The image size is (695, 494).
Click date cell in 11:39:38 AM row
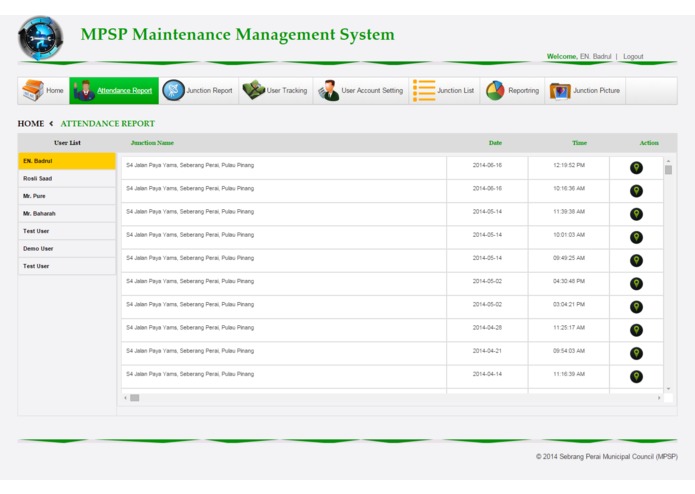click(487, 212)
